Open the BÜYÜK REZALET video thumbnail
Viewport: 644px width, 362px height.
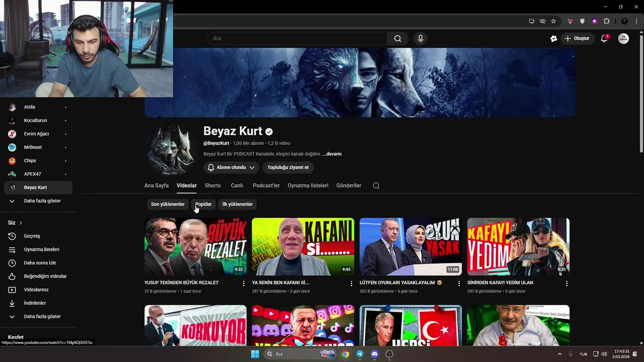(x=196, y=246)
